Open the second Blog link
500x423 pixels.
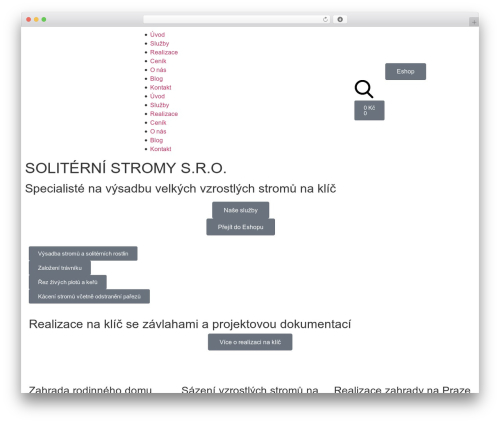156,140
